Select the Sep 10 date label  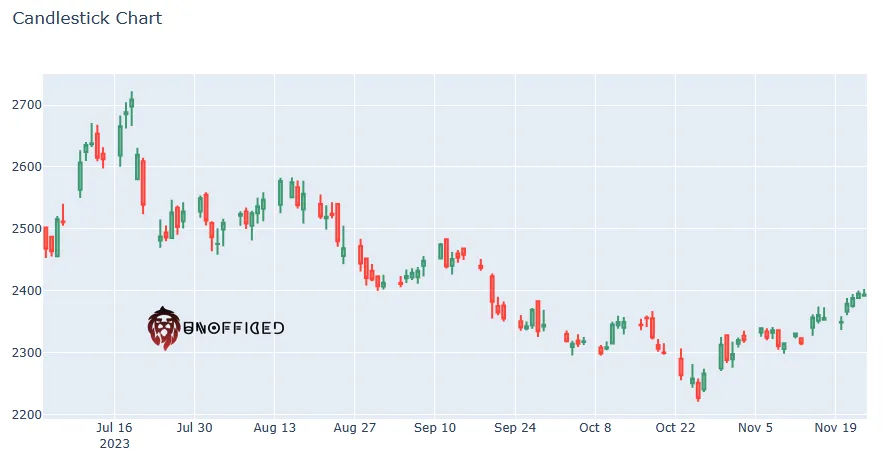435,428
